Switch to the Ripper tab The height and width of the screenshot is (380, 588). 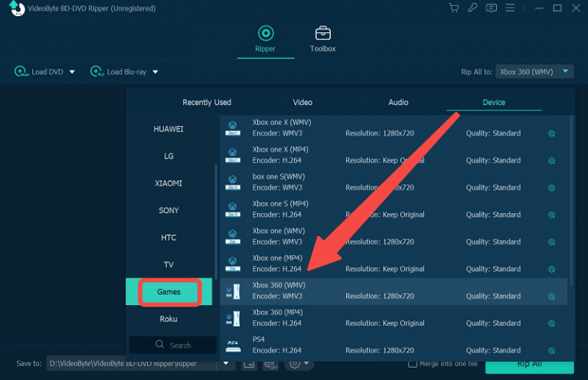(x=266, y=39)
